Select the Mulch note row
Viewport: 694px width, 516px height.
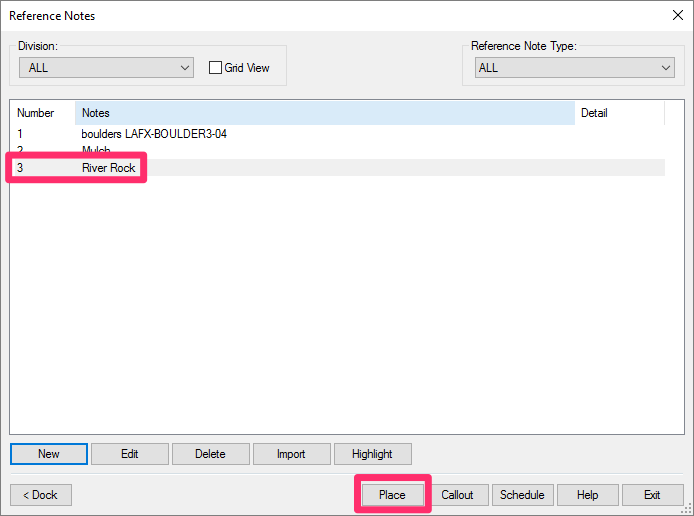coord(337,150)
